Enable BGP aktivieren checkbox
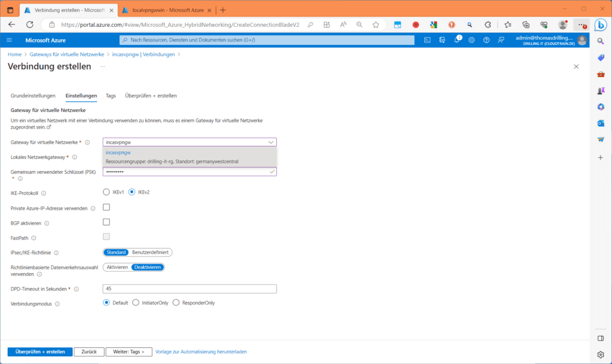612x364 pixels. click(106, 222)
